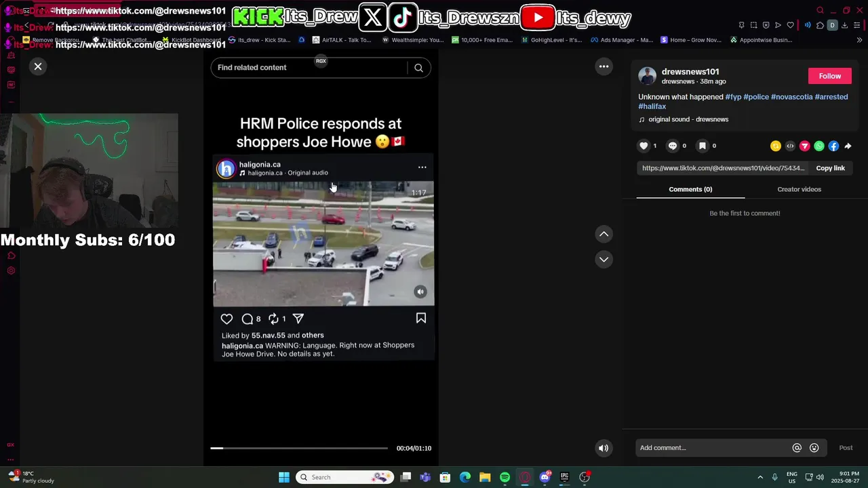Image resolution: width=868 pixels, height=488 pixels.
Task: Open comments via speech bubble icon
Action: click(673, 146)
